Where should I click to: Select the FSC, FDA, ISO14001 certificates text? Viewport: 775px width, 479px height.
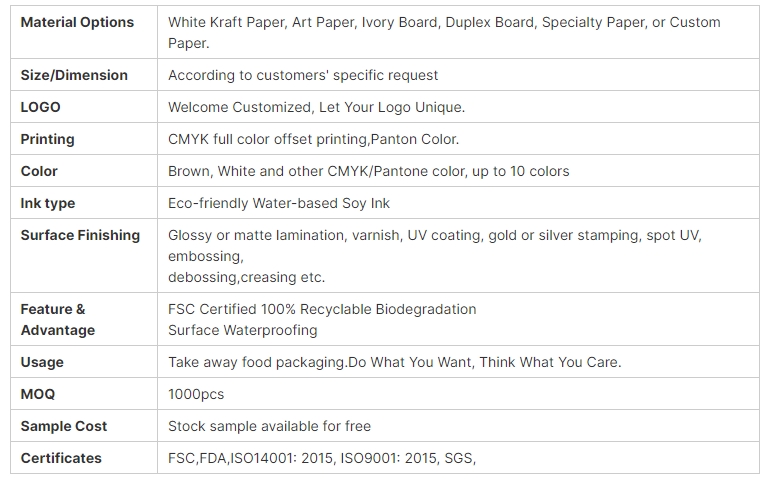point(322,458)
